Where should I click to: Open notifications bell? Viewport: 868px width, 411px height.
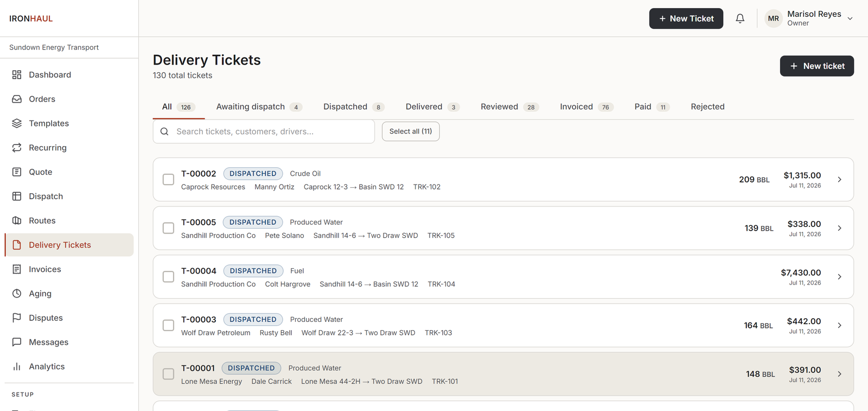(740, 18)
